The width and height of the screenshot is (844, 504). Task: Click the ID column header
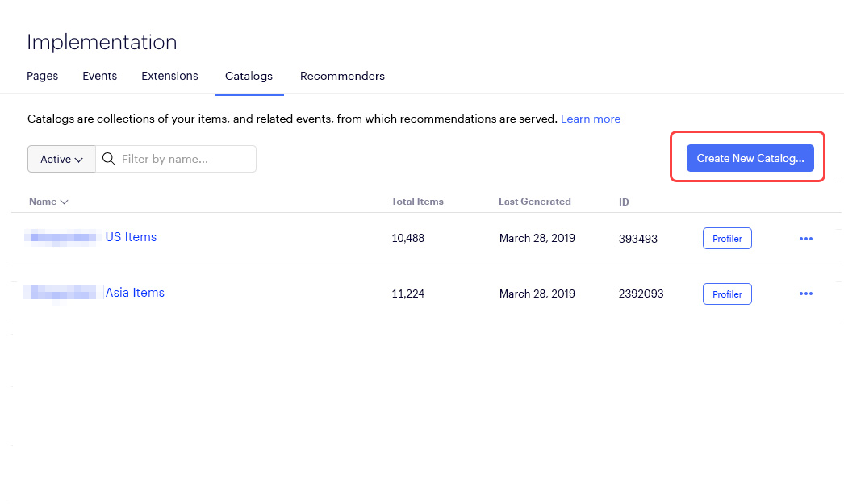624,202
